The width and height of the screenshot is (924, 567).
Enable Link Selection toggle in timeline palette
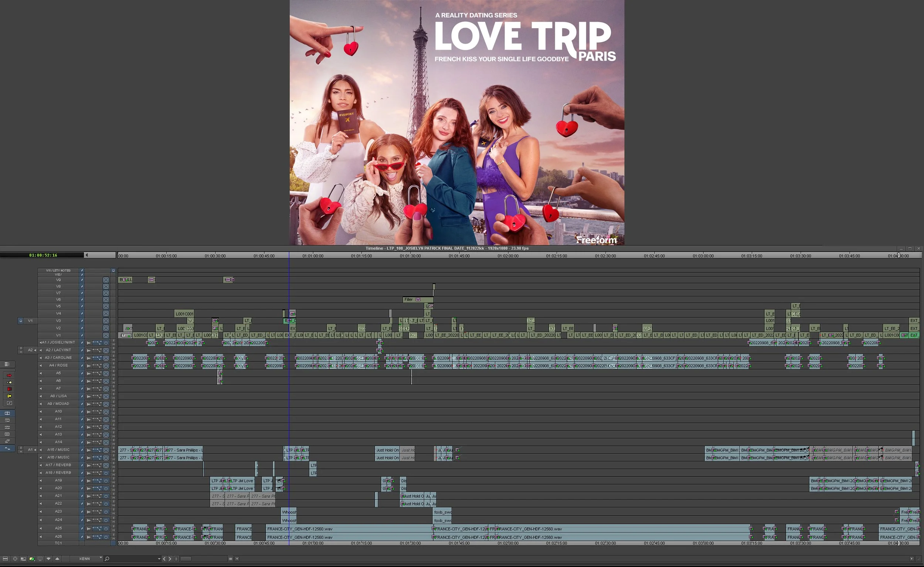coord(7,413)
